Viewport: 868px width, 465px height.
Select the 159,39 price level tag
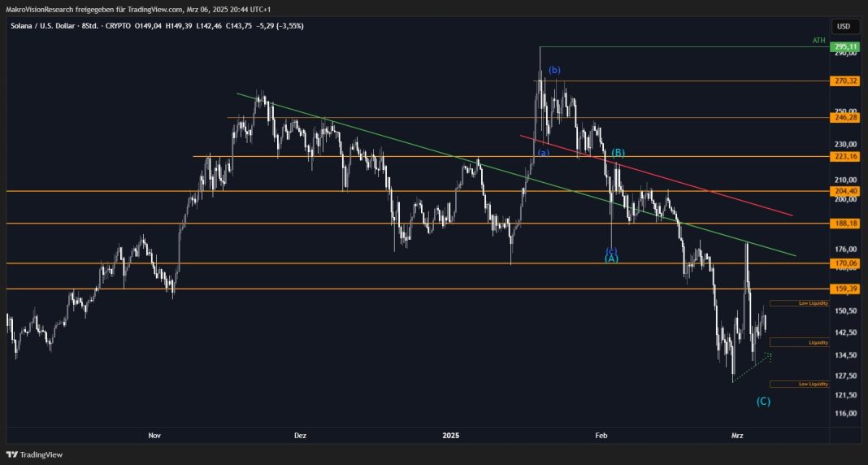point(845,289)
